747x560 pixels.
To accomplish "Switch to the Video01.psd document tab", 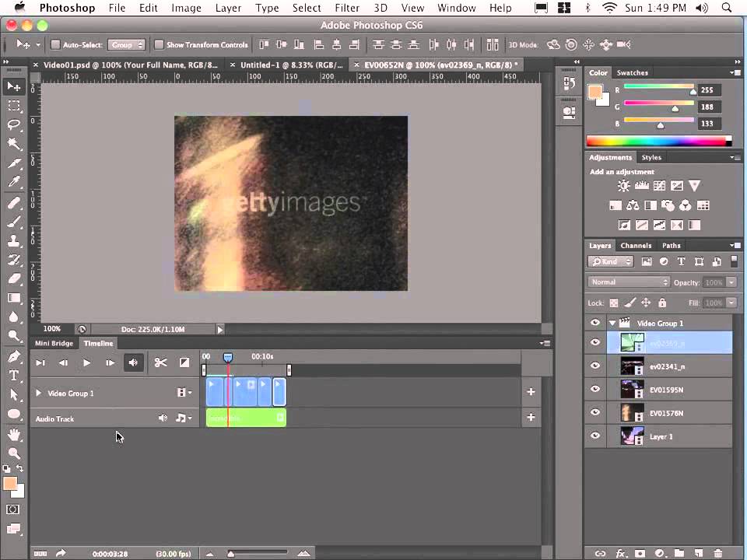I will (x=130, y=65).
